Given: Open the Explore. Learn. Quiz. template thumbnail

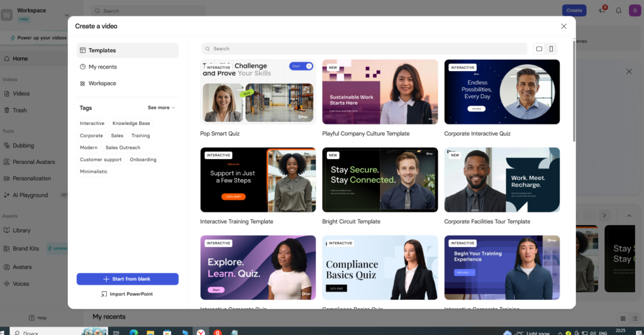Looking at the screenshot, I should pos(258,268).
